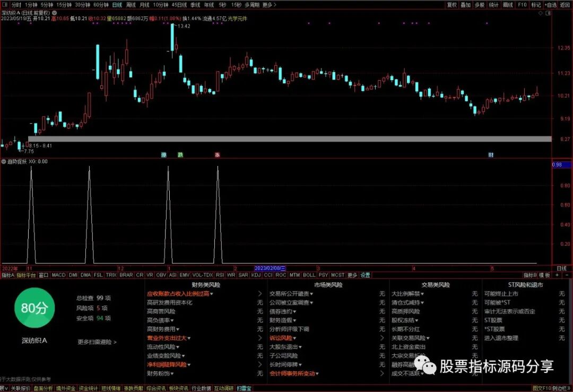The image size is (573, 392).
Task: Switch to 1分钟 period
Action: click(x=31, y=5)
